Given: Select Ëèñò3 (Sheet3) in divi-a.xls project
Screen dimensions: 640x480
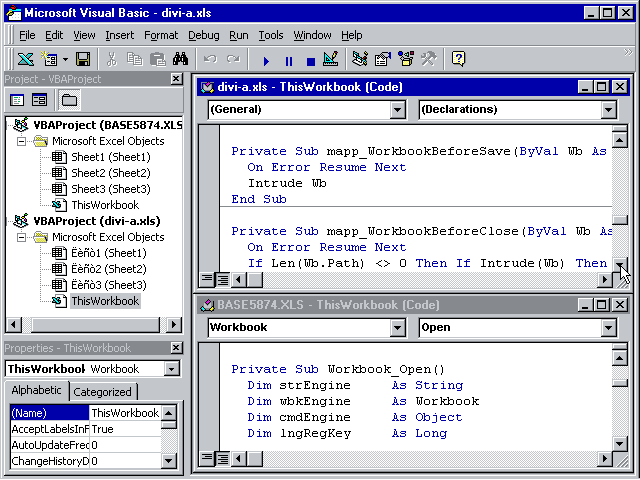Looking at the screenshot, I should 109,285.
